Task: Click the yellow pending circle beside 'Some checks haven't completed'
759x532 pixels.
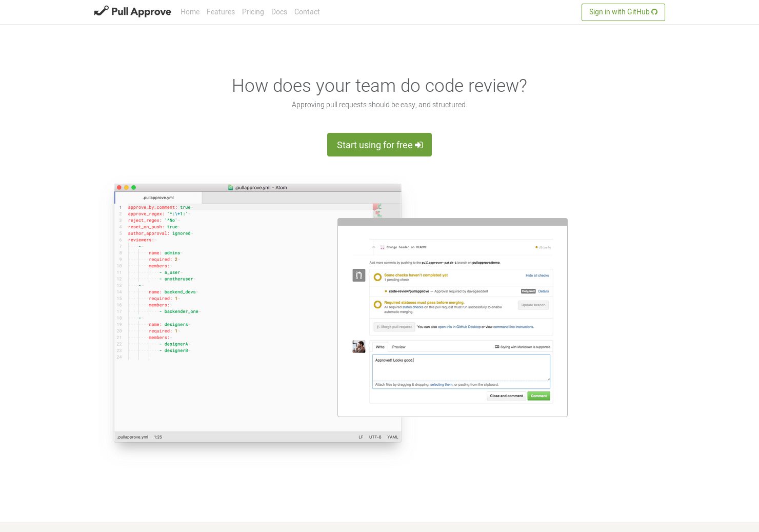Action: pos(378,278)
